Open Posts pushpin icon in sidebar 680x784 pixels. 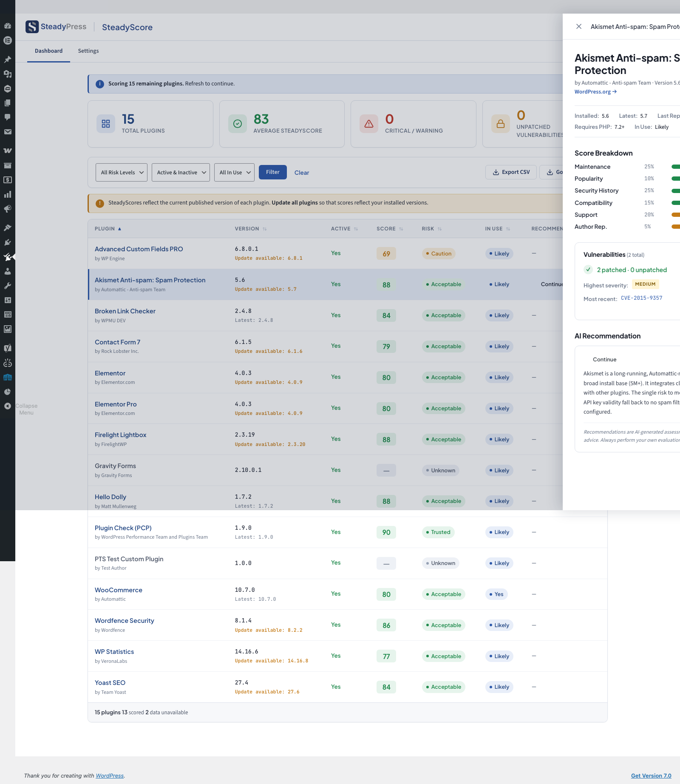pyautogui.click(x=8, y=60)
